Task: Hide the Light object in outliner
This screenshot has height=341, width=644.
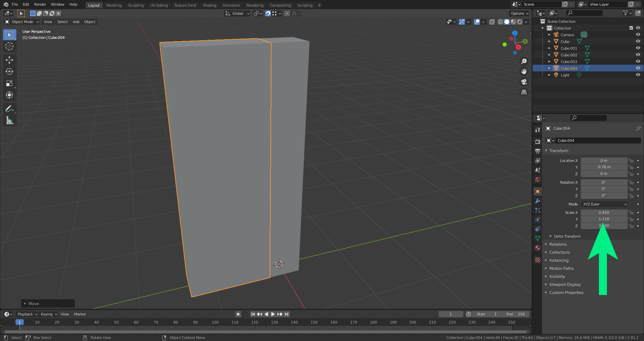Action: (638, 75)
